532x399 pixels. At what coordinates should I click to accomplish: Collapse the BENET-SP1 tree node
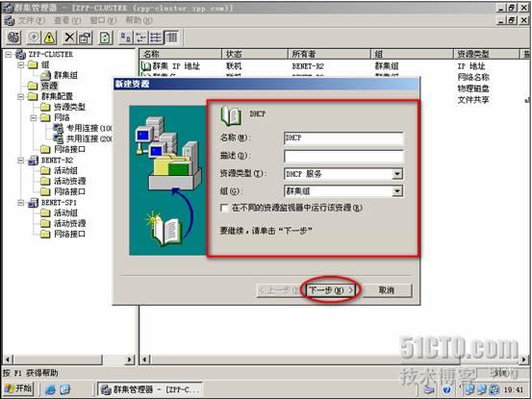pos(21,202)
